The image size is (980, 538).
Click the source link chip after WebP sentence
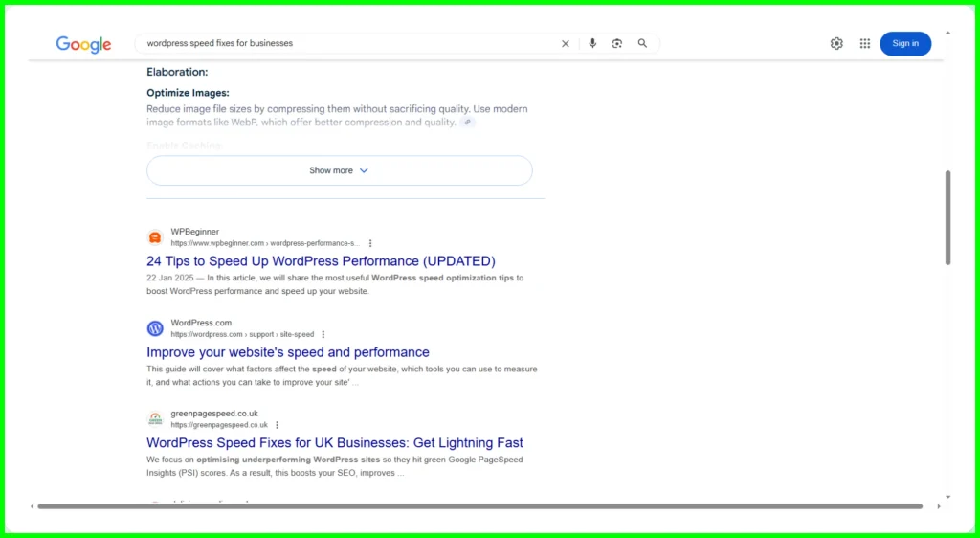tap(467, 123)
